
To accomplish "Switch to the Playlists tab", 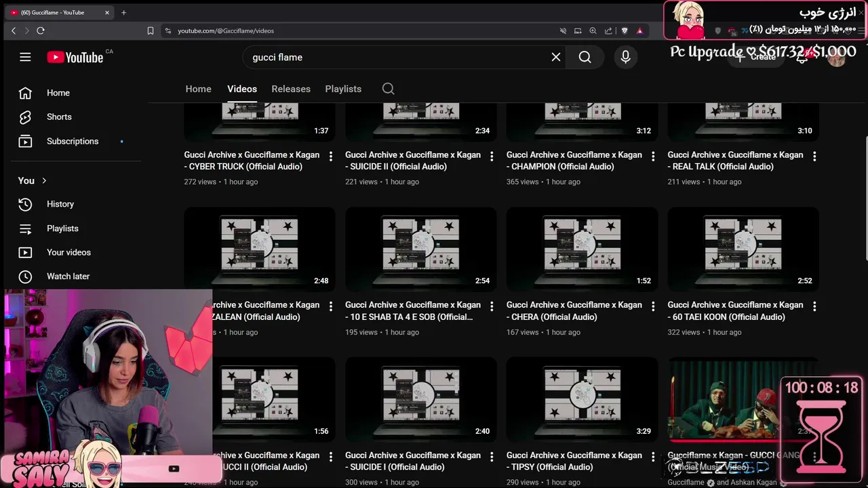I will pos(343,89).
